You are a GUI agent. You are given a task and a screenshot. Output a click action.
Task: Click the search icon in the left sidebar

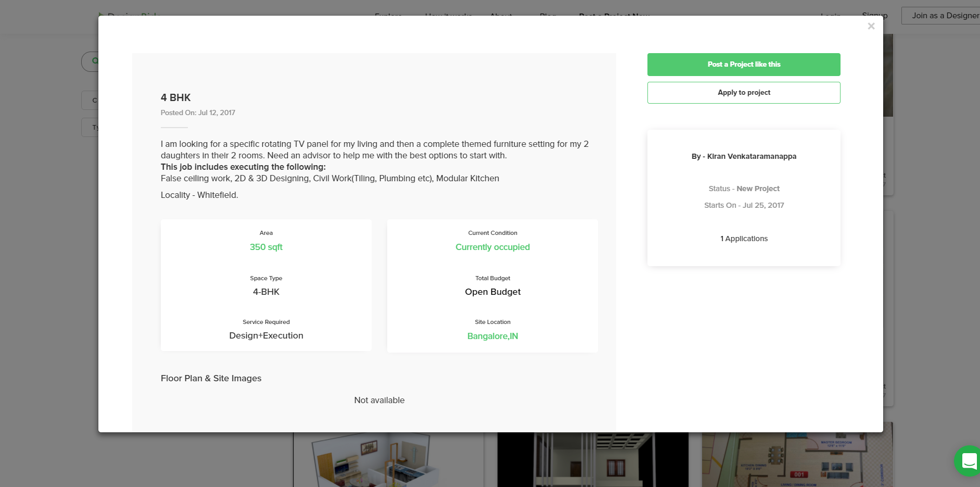click(x=96, y=61)
